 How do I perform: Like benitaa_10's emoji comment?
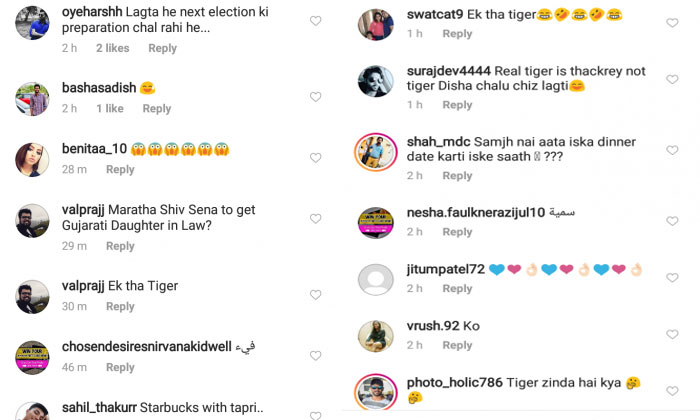[x=316, y=158]
